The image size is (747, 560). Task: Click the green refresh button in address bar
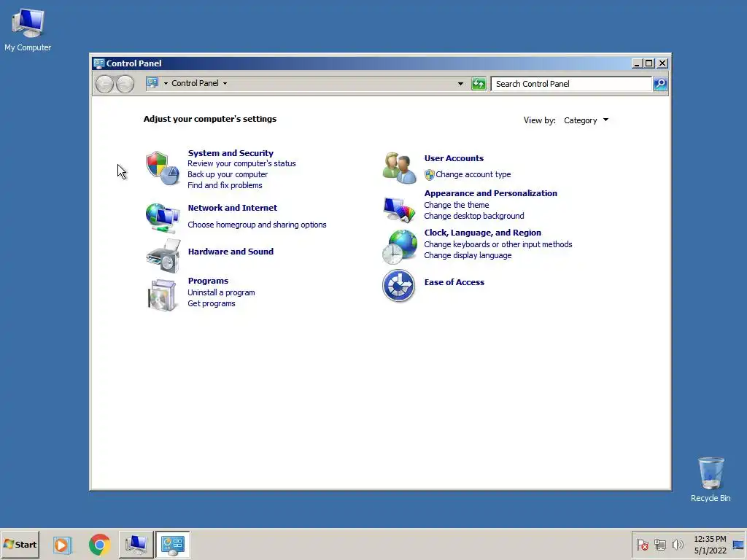pyautogui.click(x=479, y=84)
